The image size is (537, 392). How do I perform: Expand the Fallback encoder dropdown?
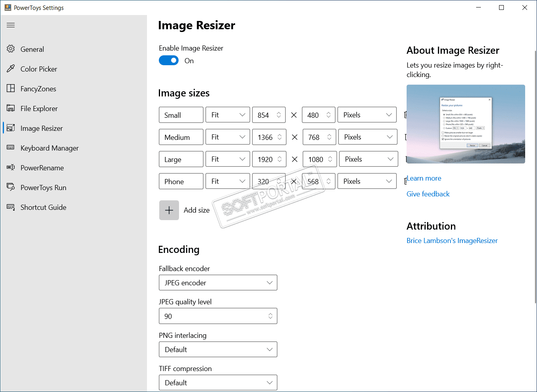click(218, 283)
